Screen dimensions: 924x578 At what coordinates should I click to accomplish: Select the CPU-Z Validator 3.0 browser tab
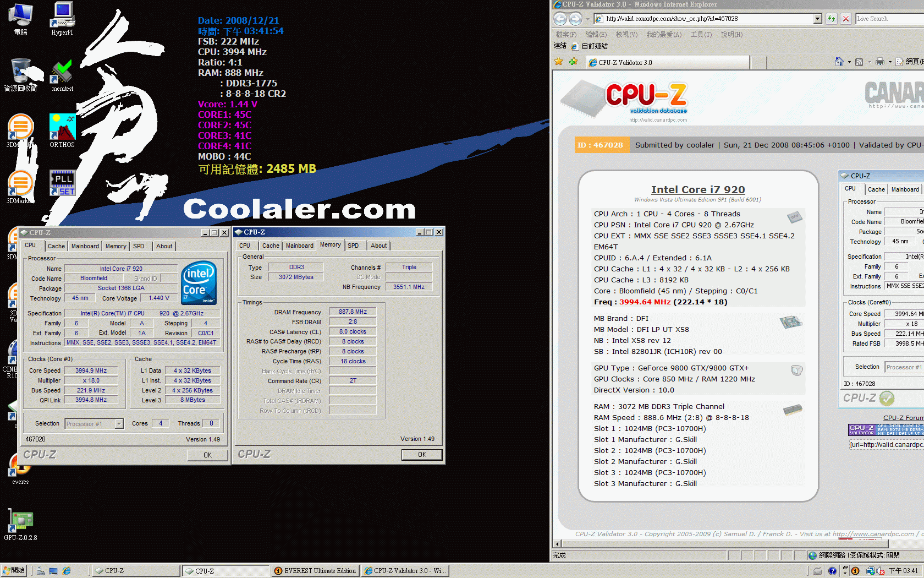click(x=667, y=62)
